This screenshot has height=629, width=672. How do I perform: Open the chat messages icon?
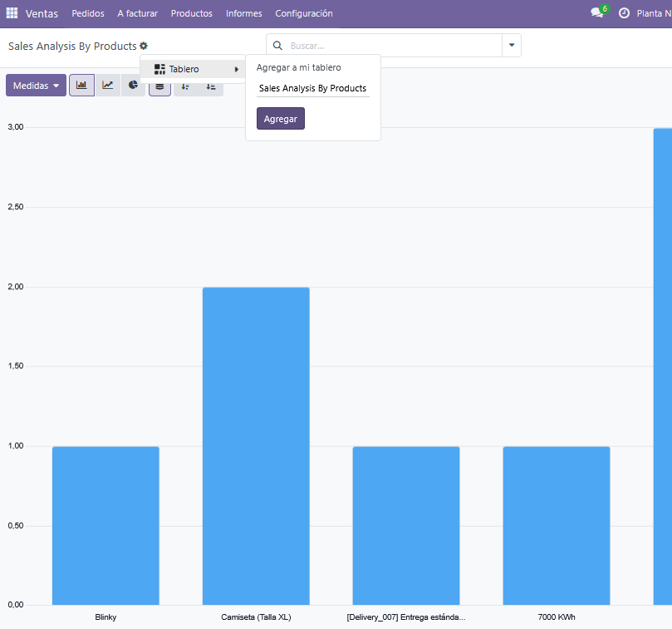click(596, 13)
